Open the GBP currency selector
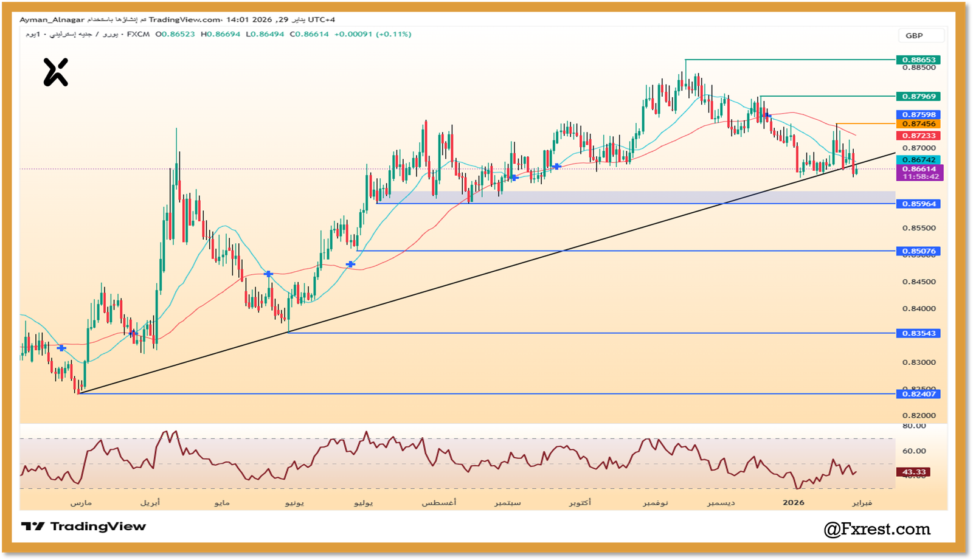Screen dimensions: 973x560 920,36
